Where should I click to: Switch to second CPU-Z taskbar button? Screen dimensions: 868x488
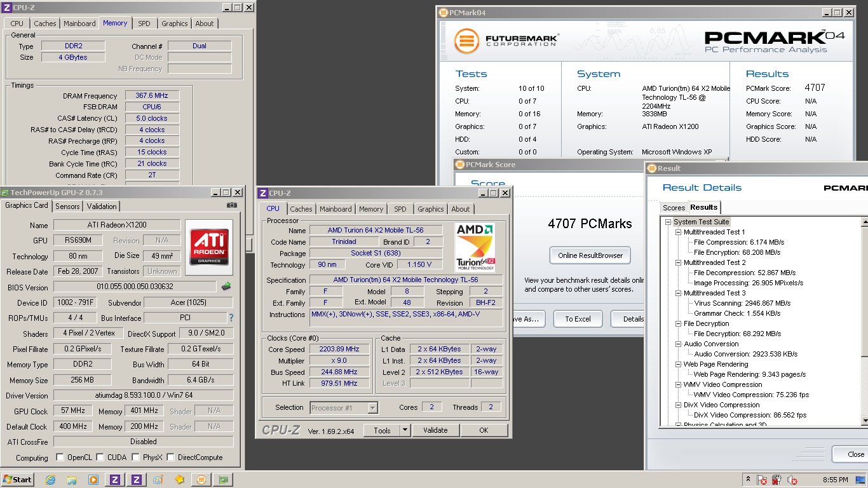click(136, 480)
